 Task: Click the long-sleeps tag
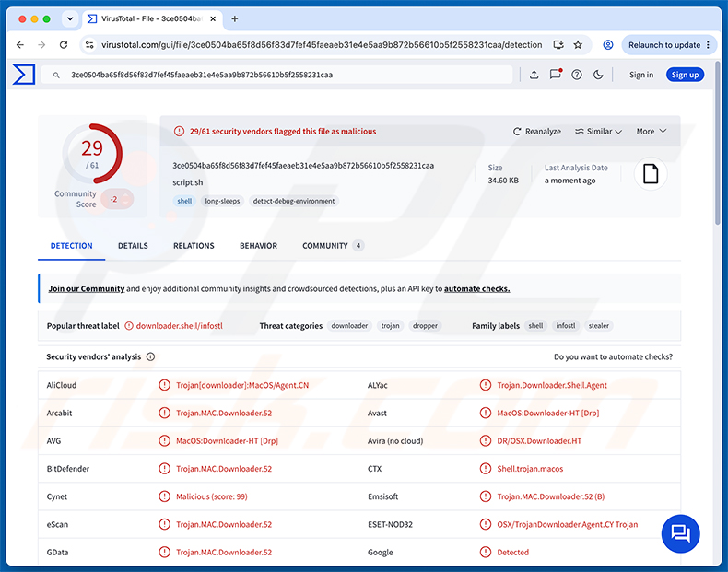click(x=222, y=201)
